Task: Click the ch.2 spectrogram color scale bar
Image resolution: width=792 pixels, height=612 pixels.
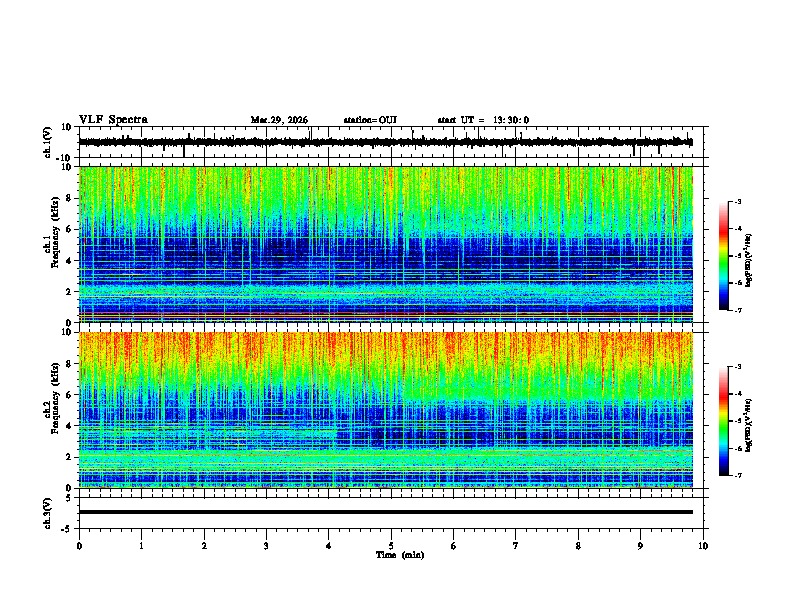Action: point(723,421)
